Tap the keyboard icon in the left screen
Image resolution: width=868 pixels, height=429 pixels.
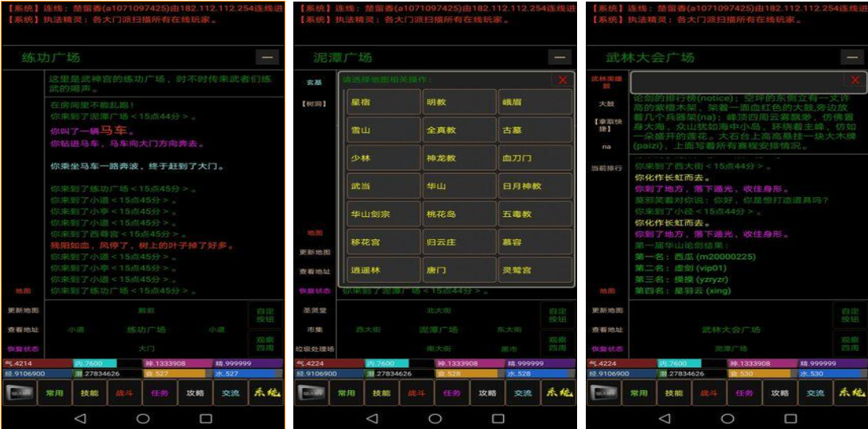click(20, 392)
